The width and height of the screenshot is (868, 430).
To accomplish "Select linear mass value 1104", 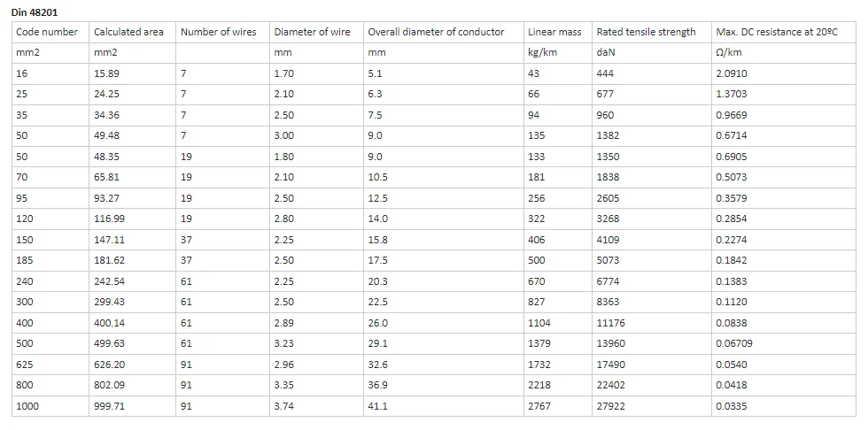I will [539, 323].
